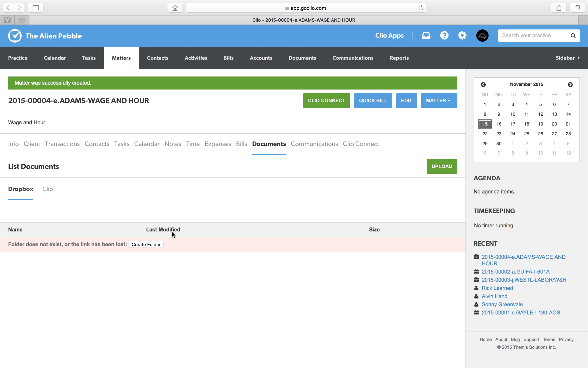Screen dimensions: 588x368
Task: Click the Safari home icon
Action: pyautogui.click(x=175, y=8)
